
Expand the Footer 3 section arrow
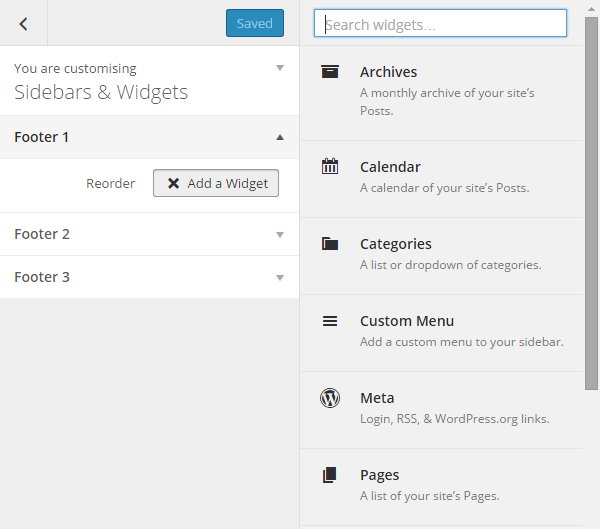pyautogui.click(x=280, y=278)
